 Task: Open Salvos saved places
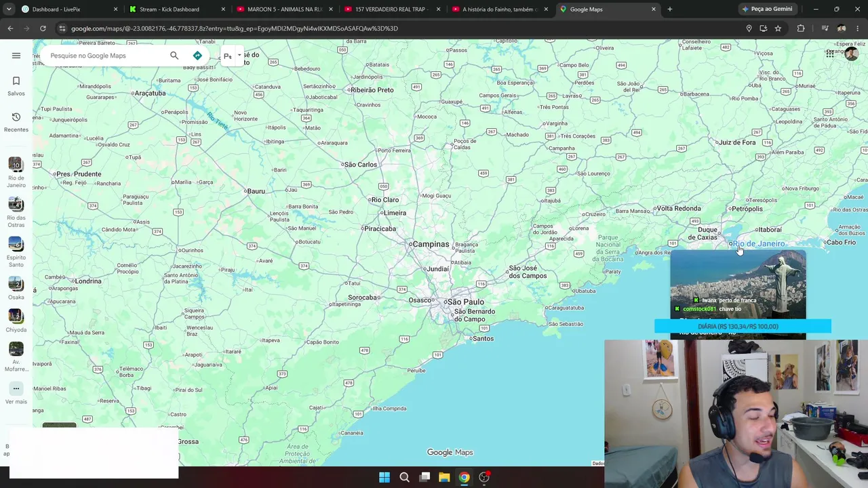pos(16,86)
